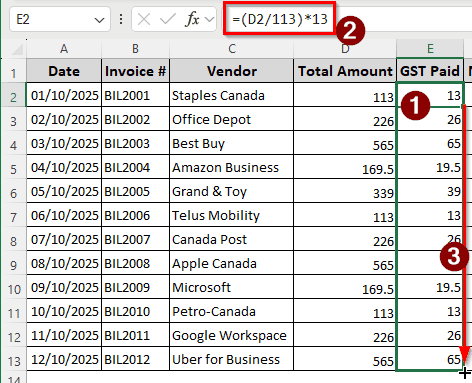Select column A header
The width and height of the screenshot is (472, 383).
coord(64,49)
